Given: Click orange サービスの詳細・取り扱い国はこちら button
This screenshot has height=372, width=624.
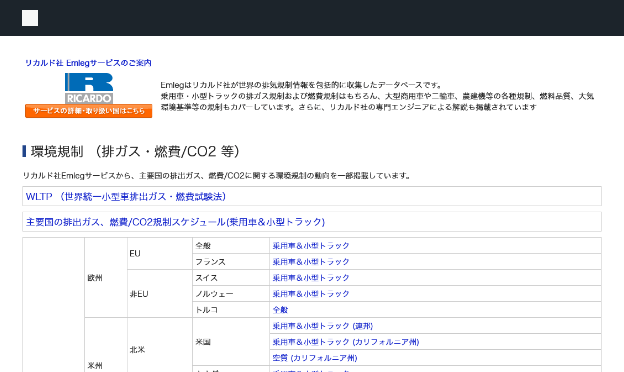Looking at the screenshot, I should point(88,111).
